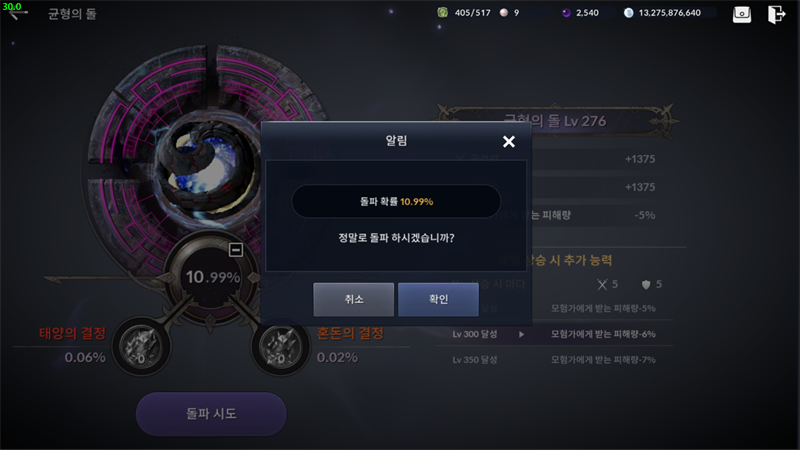Select the 태양의 결정 crystal slot

(141, 347)
